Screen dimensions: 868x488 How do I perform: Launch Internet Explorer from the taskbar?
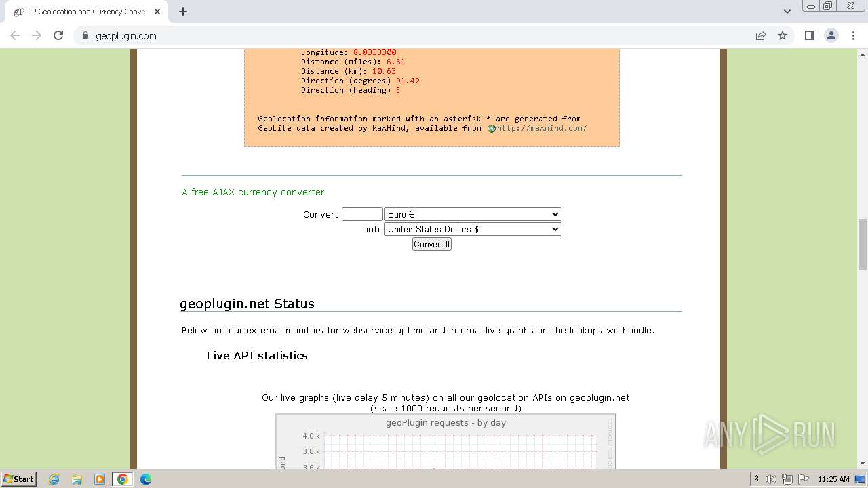click(54, 479)
